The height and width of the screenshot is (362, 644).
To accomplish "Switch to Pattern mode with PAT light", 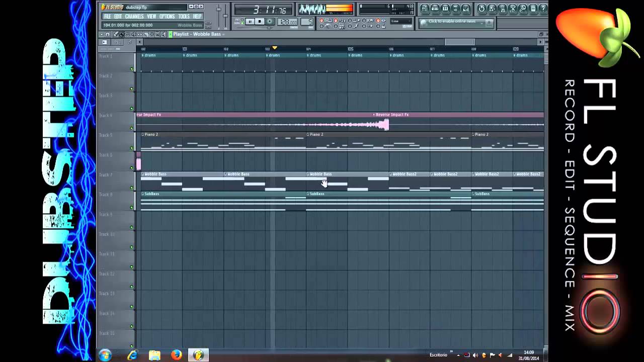I will 242,20.
